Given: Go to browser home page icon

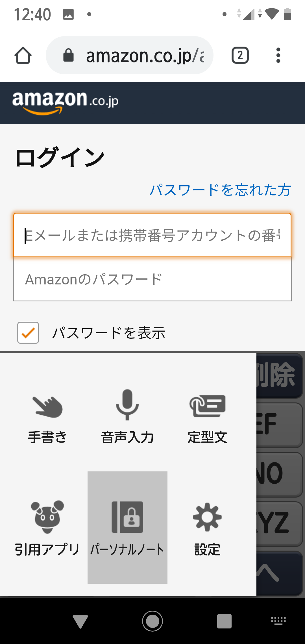Looking at the screenshot, I should pos(23,55).
